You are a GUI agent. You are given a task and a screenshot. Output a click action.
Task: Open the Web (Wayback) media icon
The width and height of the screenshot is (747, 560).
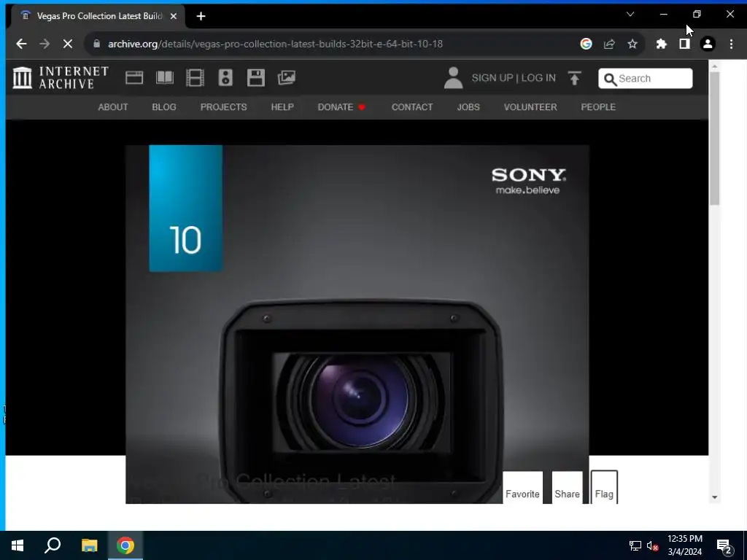[134, 77]
